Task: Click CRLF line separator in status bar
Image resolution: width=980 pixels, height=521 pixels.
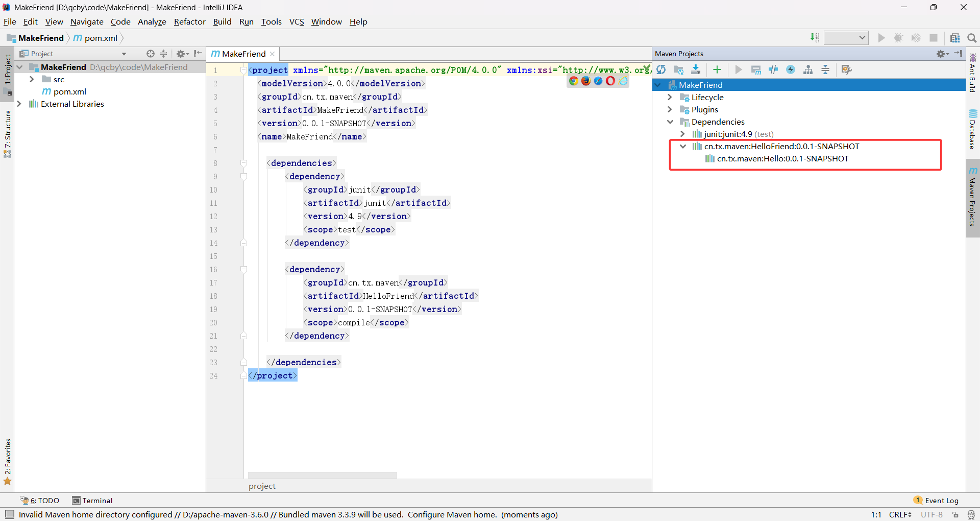Action: (x=900, y=514)
